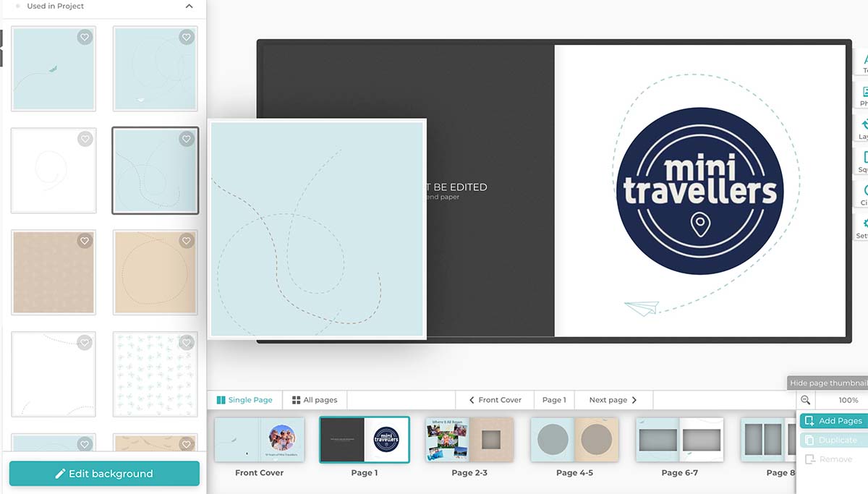Image resolution: width=868 pixels, height=494 pixels.
Task: Favorite the light blue background with green plane
Action: click(85, 37)
